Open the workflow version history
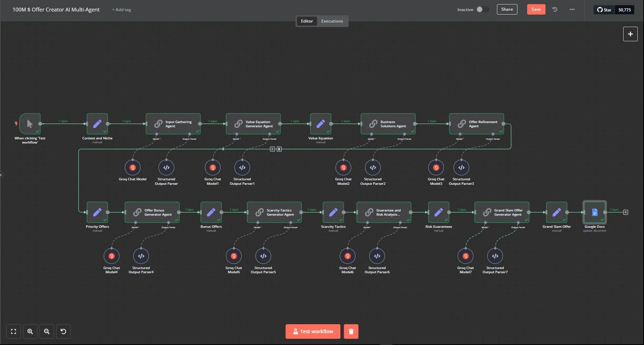The width and height of the screenshot is (644, 345). (x=555, y=9)
